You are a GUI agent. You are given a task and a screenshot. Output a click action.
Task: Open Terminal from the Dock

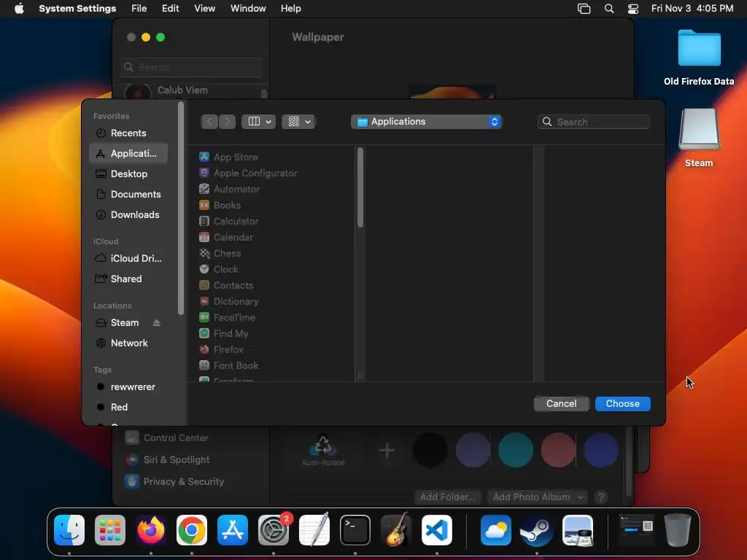click(x=355, y=530)
